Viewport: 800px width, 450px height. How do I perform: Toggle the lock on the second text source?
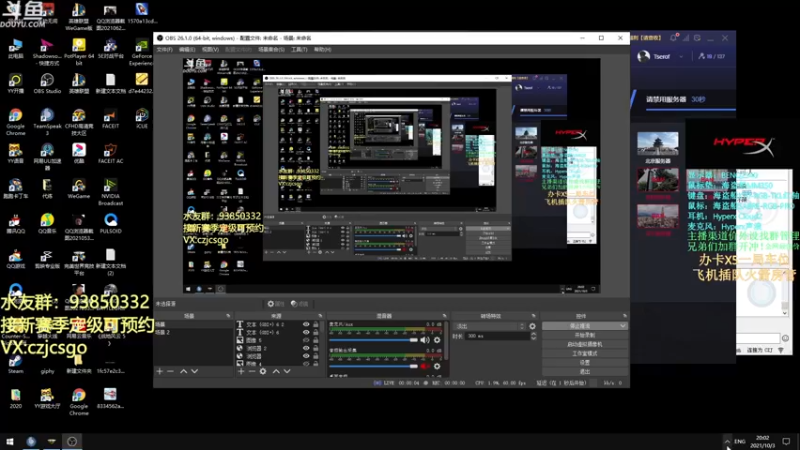(316, 332)
